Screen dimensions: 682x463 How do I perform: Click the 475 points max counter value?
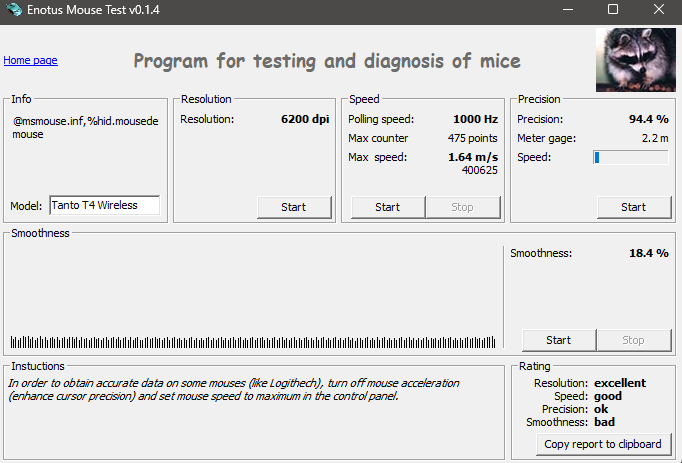pyautogui.click(x=472, y=138)
